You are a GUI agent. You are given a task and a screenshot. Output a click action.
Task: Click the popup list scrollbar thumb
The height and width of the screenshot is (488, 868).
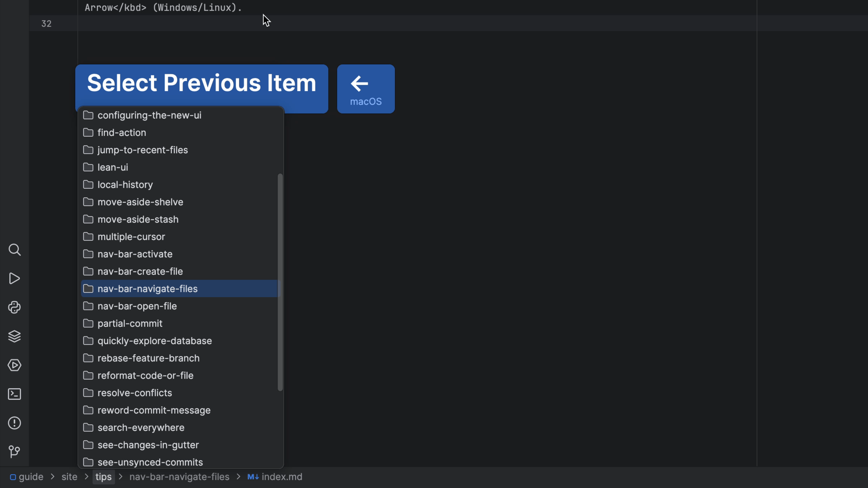click(280, 282)
